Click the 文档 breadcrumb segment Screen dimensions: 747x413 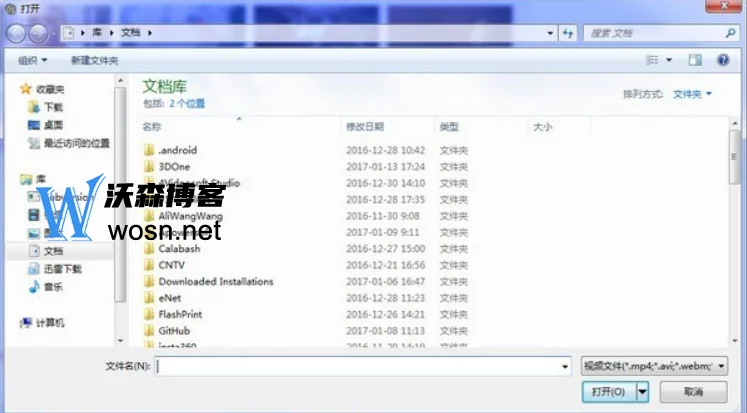(x=131, y=32)
